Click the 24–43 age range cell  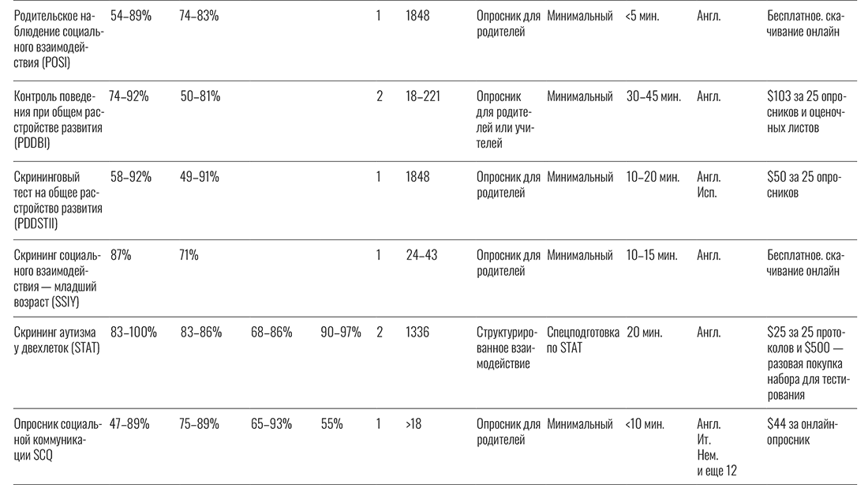pyautogui.click(x=421, y=255)
